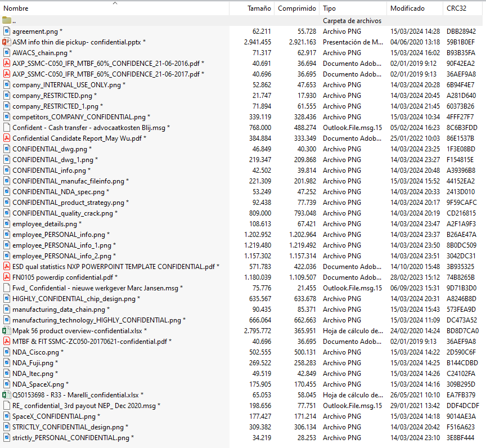Image resolution: width=486 pixels, height=448 pixels.
Task: Select file CONFIDENTIAL_manufac_fileinfo.png
Action: pos(68,181)
